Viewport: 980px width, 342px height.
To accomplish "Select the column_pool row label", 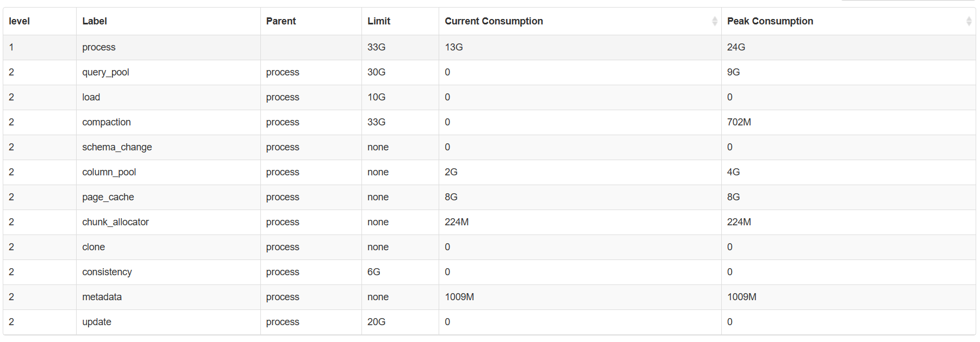I will point(109,172).
